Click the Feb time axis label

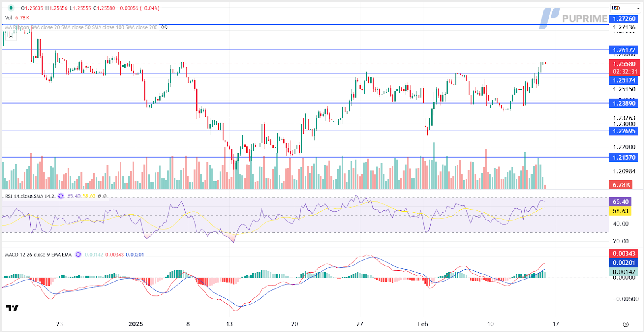point(423,324)
